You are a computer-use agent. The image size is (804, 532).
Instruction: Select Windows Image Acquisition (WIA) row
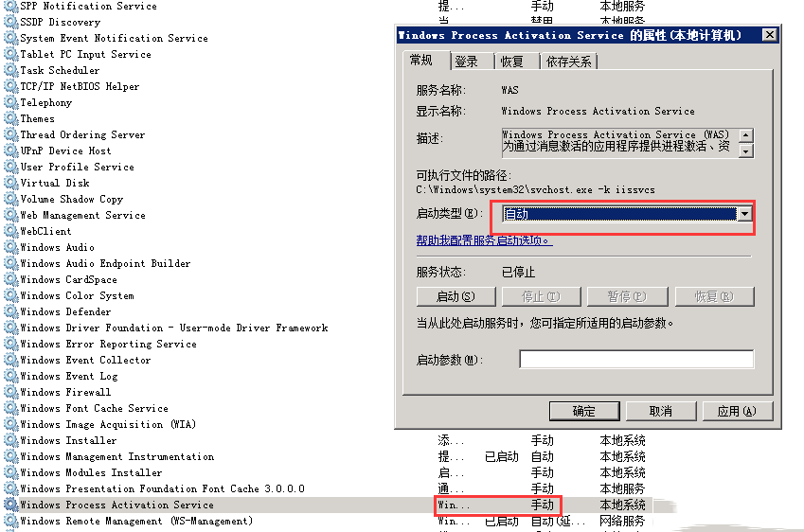click(x=108, y=424)
